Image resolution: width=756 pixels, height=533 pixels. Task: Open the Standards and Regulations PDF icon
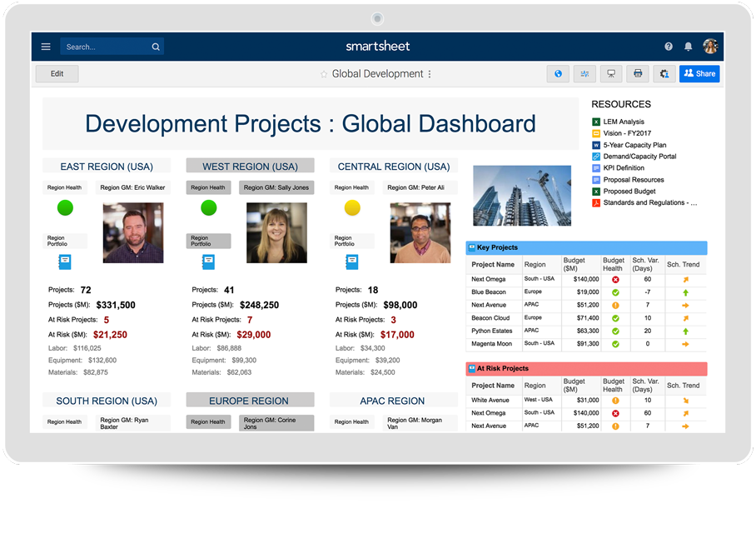coord(595,202)
